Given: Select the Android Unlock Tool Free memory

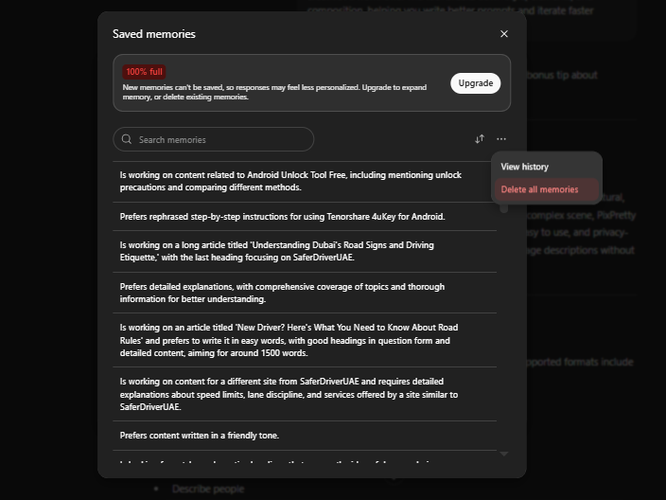Looking at the screenshot, I should coord(291,181).
